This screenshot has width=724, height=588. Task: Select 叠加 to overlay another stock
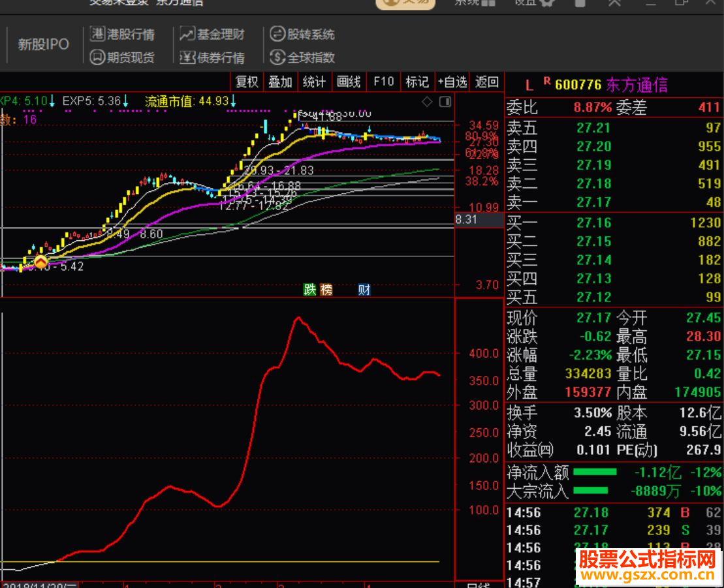pyautogui.click(x=280, y=82)
